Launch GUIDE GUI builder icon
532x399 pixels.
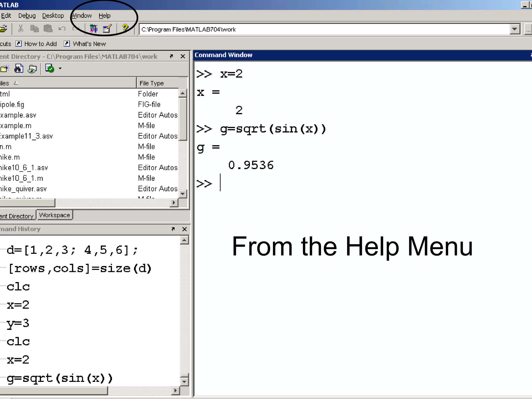pos(107,29)
